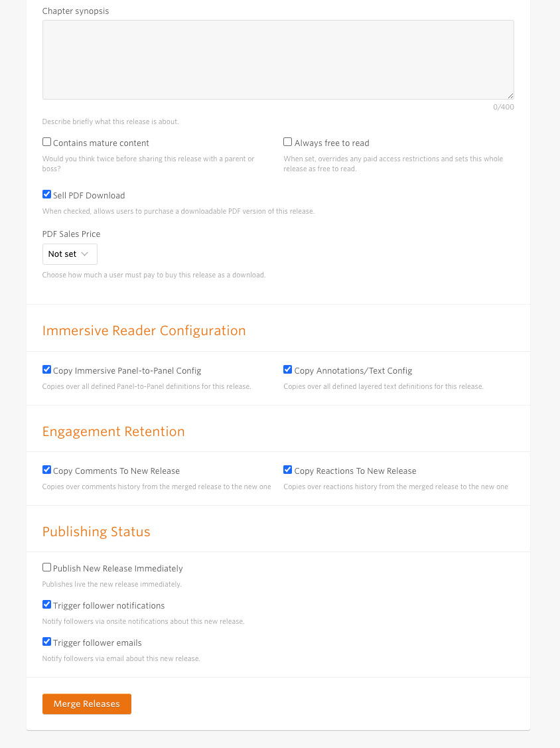This screenshot has width=560, height=748.
Task: Click the Copy Annotations/Text Config label
Action: pos(353,370)
